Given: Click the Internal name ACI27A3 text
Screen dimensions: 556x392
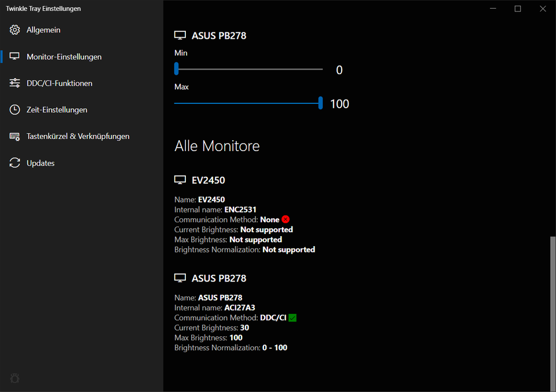Looking at the screenshot, I should click(x=214, y=308).
